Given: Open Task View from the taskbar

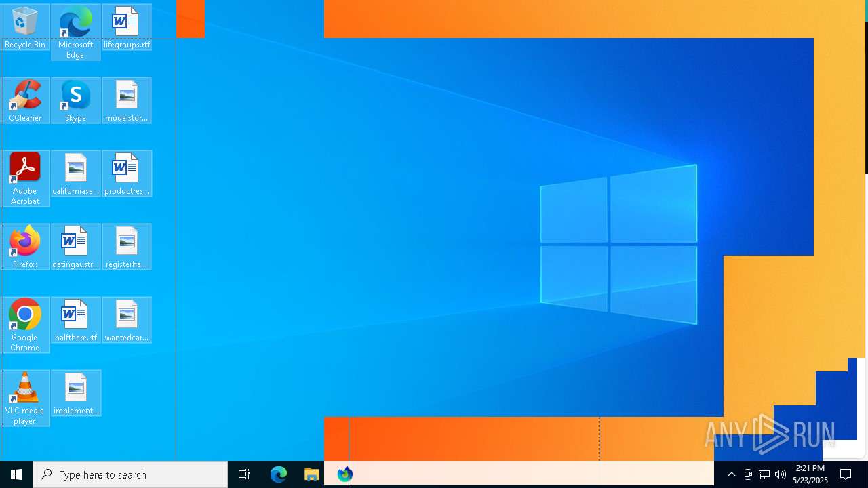Looking at the screenshot, I should [x=244, y=474].
